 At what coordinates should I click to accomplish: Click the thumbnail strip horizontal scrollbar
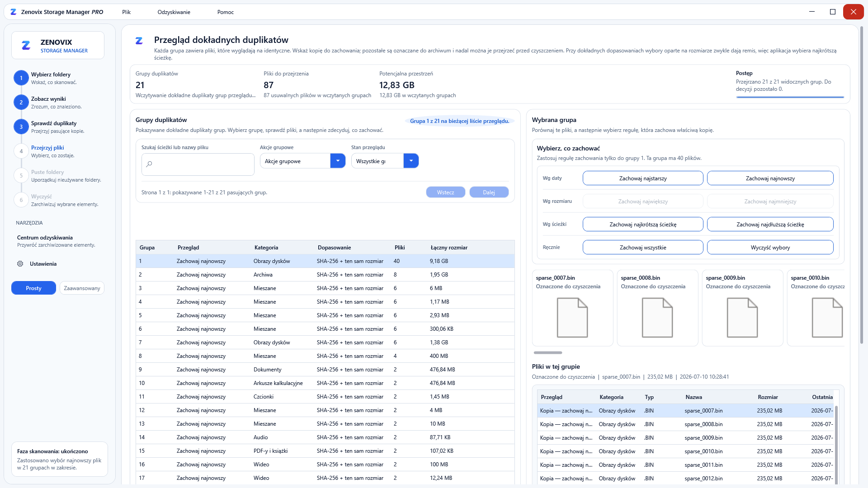pos(547,353)
